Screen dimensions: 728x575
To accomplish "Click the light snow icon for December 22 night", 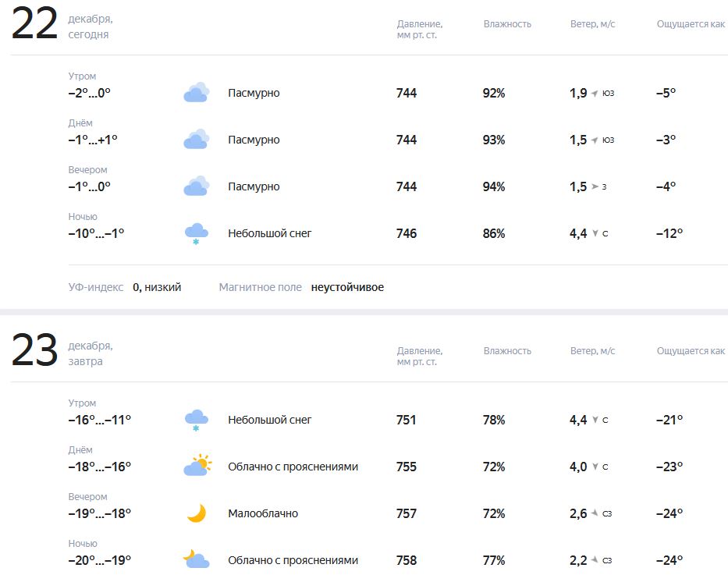I will click(196, 233).
